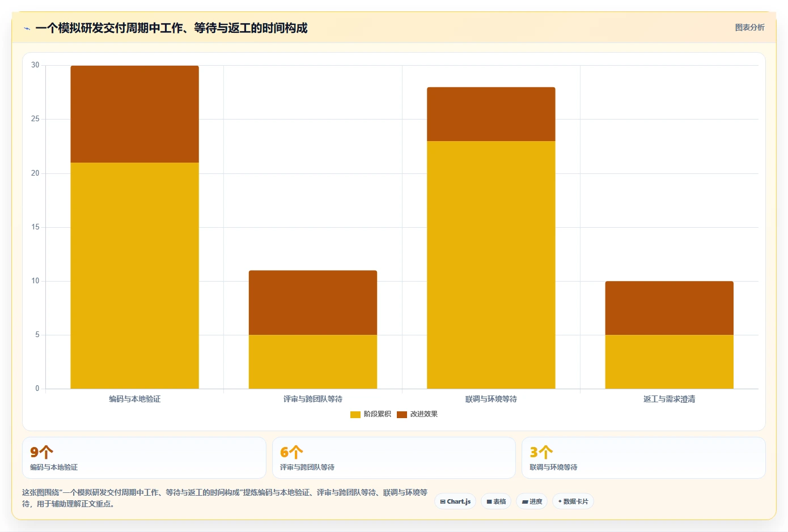Click the description paragraph starting 这张图围绕
The height and width of the screenshot is (532, 788).
(224, 498)
